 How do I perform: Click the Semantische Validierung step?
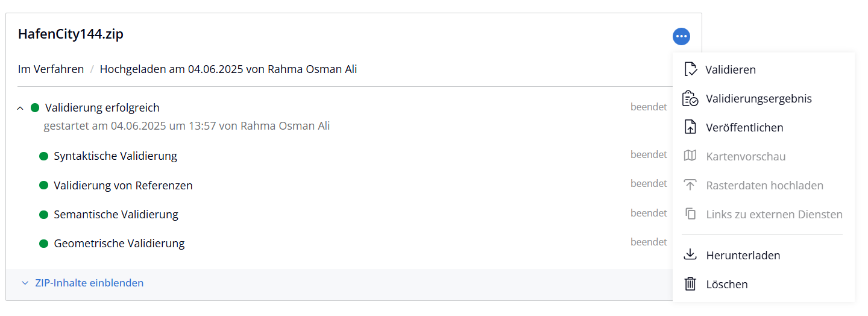116,214
